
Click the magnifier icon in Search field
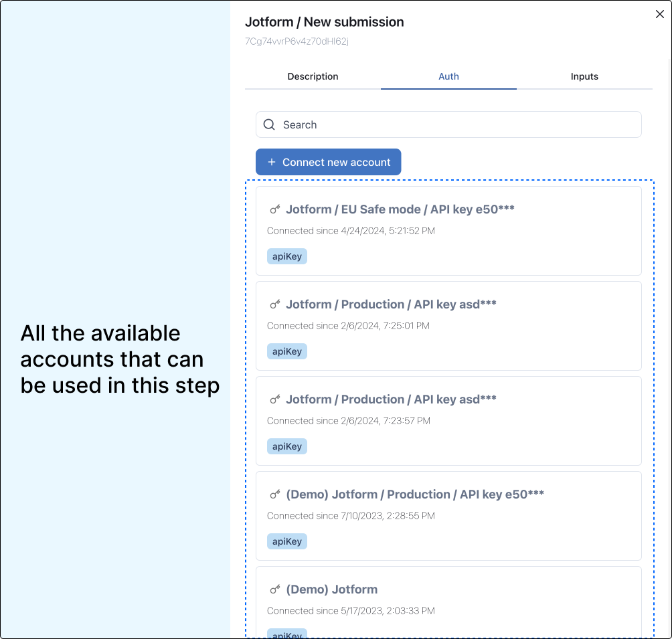[x=269, y=124]
